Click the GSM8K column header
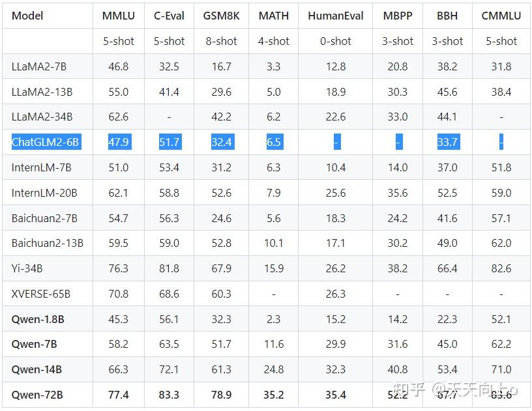532x411 pixels. pos(222,15)
